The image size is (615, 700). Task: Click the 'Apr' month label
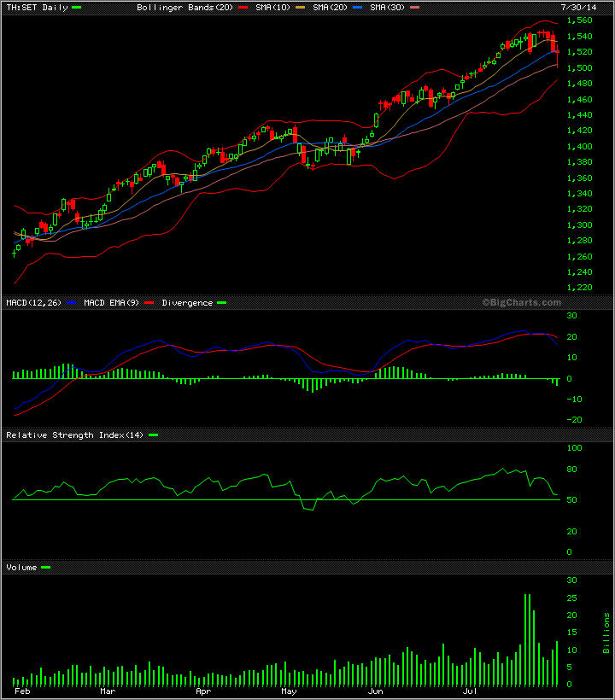(x=203, y=691)
